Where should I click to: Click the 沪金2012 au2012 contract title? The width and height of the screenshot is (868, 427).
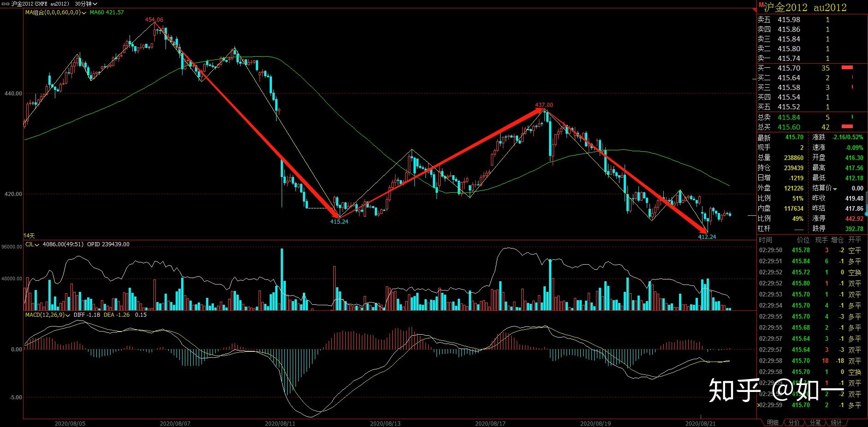805,7
